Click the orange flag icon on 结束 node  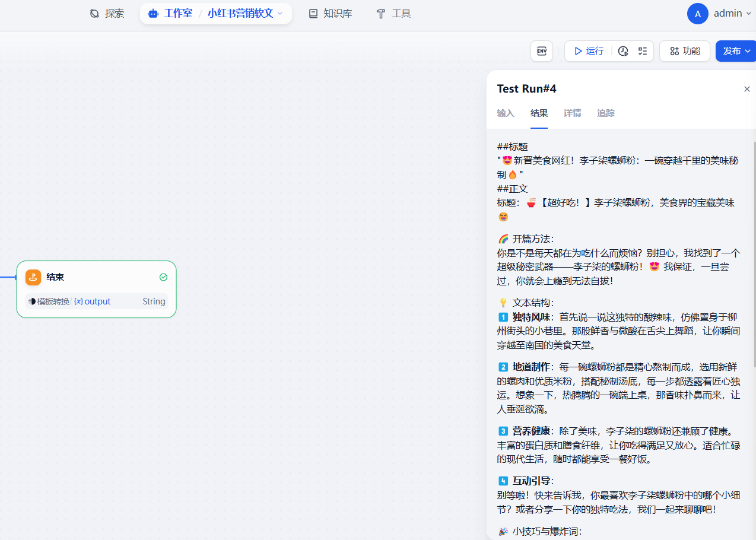point(33,277)
